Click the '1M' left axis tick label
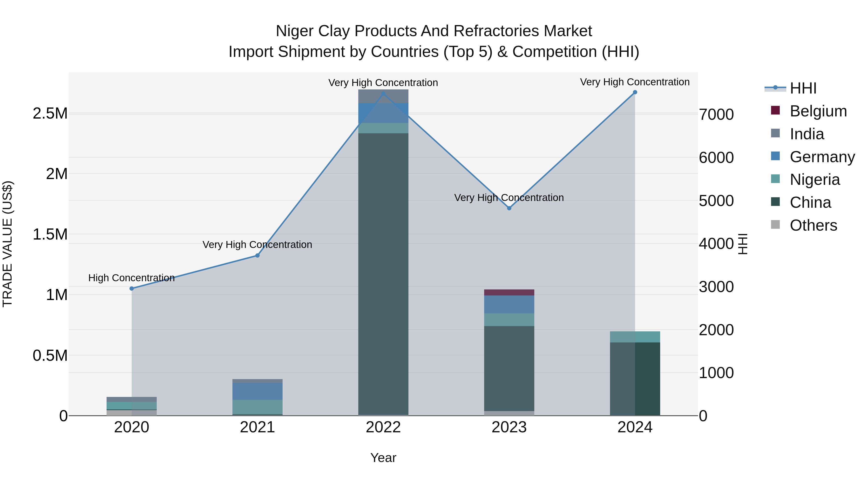This screenshot has width=868, height=488. pyautogui.click(x=57, y=295)
